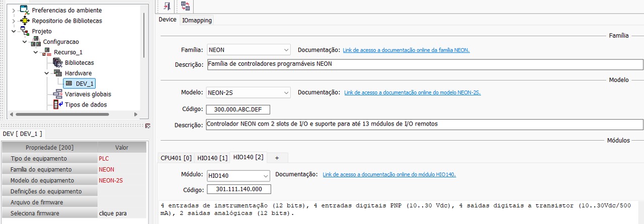
Task: Click the Projeto tree icon
Action: click(25, 31)
